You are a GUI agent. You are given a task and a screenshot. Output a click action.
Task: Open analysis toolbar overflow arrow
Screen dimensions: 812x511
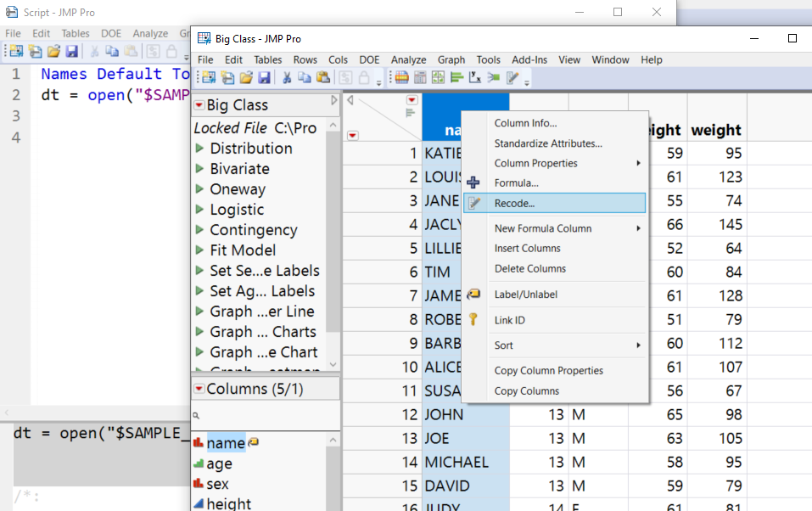pos(527,83)
